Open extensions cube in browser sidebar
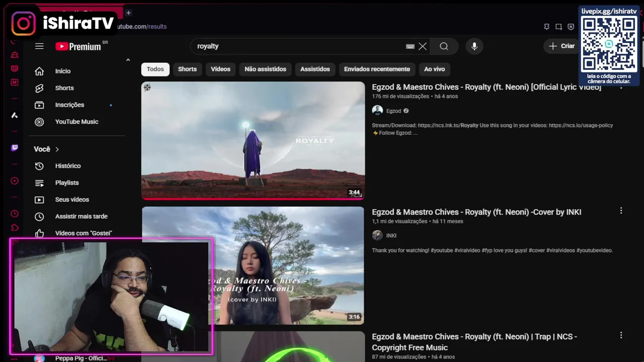Screen dimensions: 644x362 15,228
